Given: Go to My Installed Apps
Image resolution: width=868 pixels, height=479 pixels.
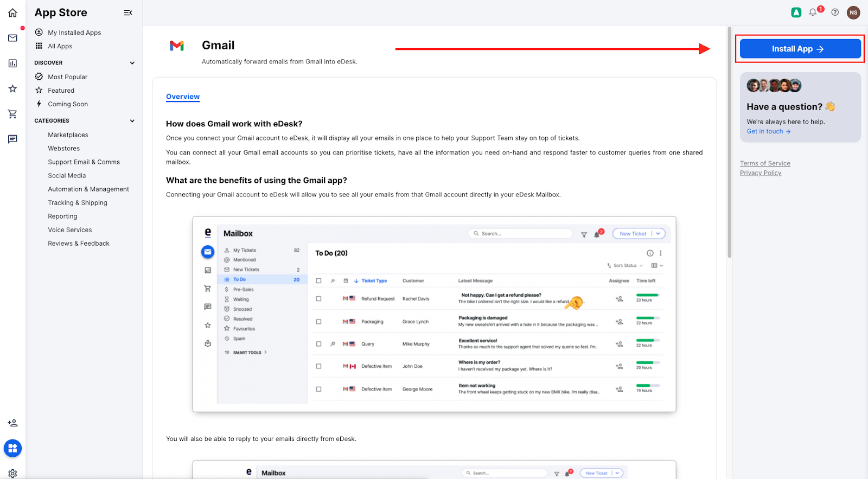Looking at the screenshot, I should pos(74,33).
